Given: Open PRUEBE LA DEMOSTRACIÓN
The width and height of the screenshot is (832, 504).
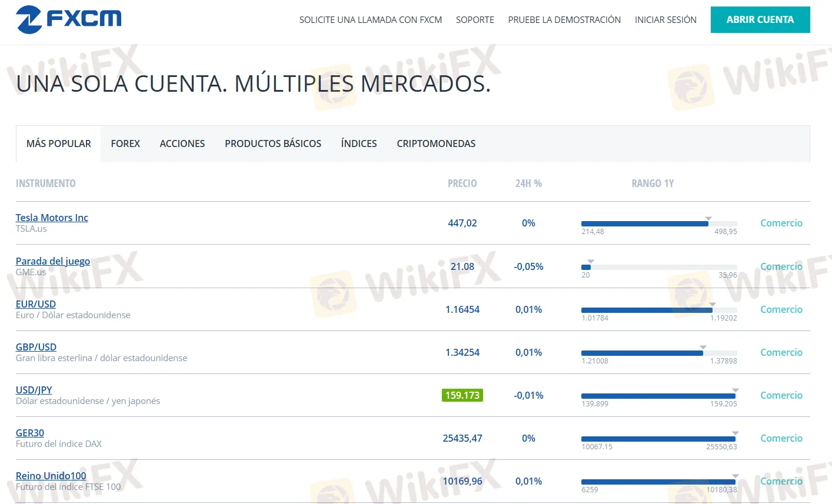Looking at the screenshot, I should (564, 19).
